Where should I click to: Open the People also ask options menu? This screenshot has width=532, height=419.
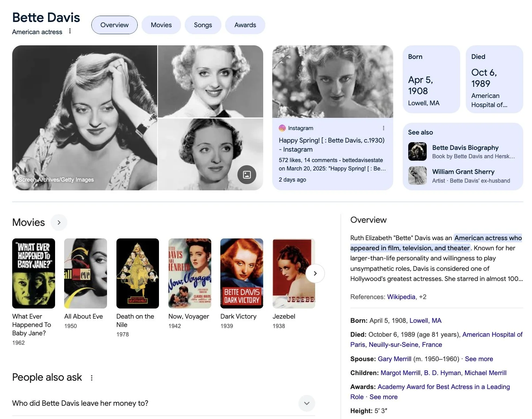click(x=92, y=378)
